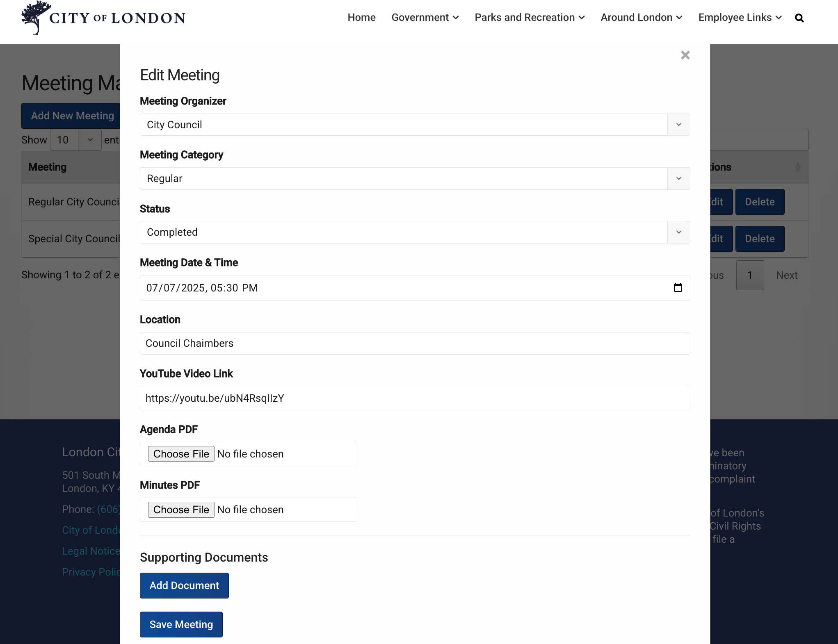Open the date picker calendar icon

[x=678, y=288]
